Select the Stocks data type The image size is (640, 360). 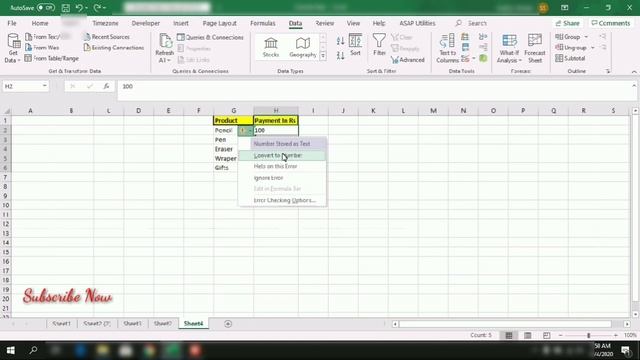click(x=271, y=47)
